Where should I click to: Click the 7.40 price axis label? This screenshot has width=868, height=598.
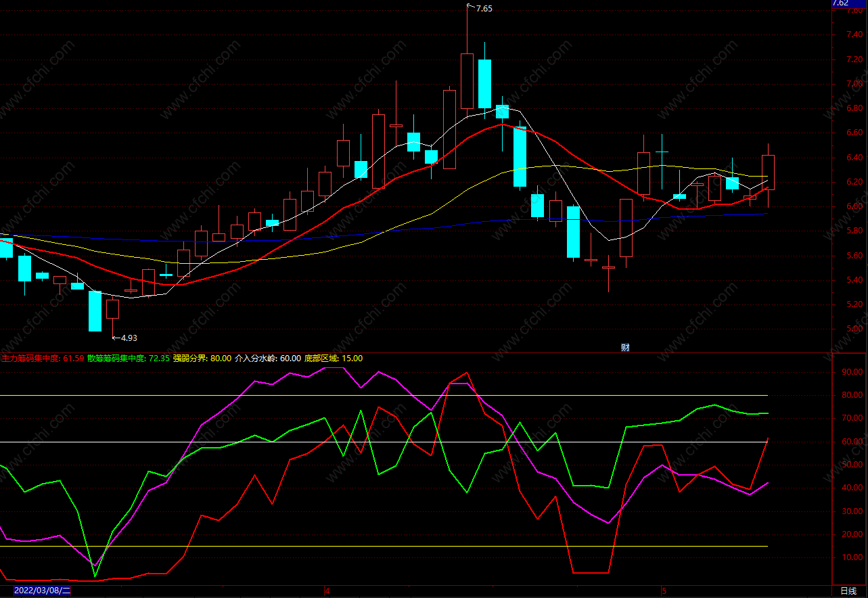854,35
